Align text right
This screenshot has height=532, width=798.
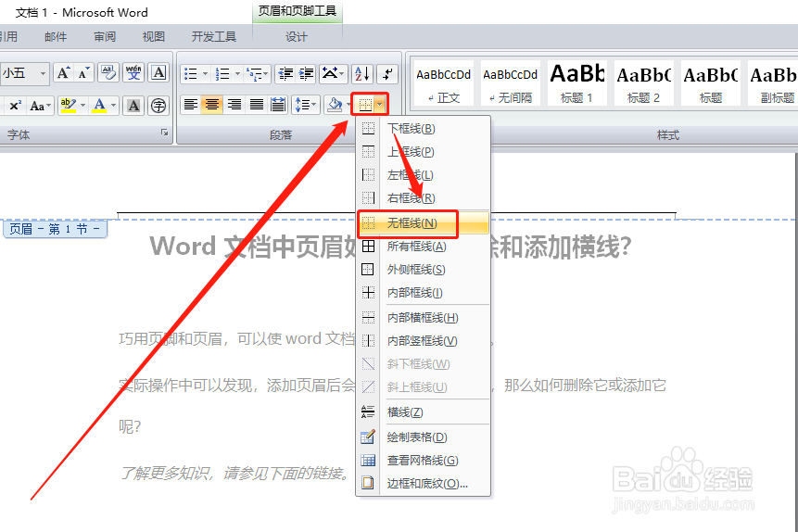tap(234, 106)
